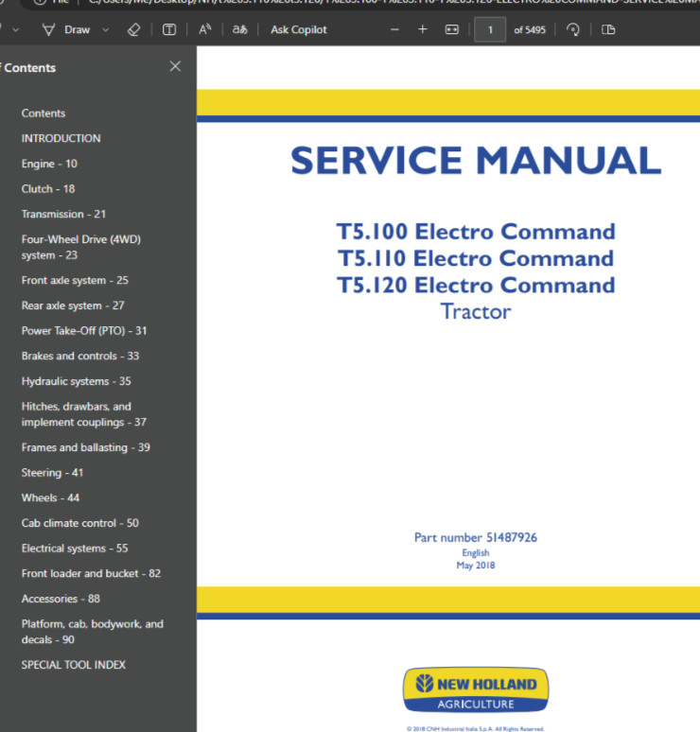Jump to the INTRODUCTION section
The height and width of the screenshot is (732, 700).
[x=61, y=139]
